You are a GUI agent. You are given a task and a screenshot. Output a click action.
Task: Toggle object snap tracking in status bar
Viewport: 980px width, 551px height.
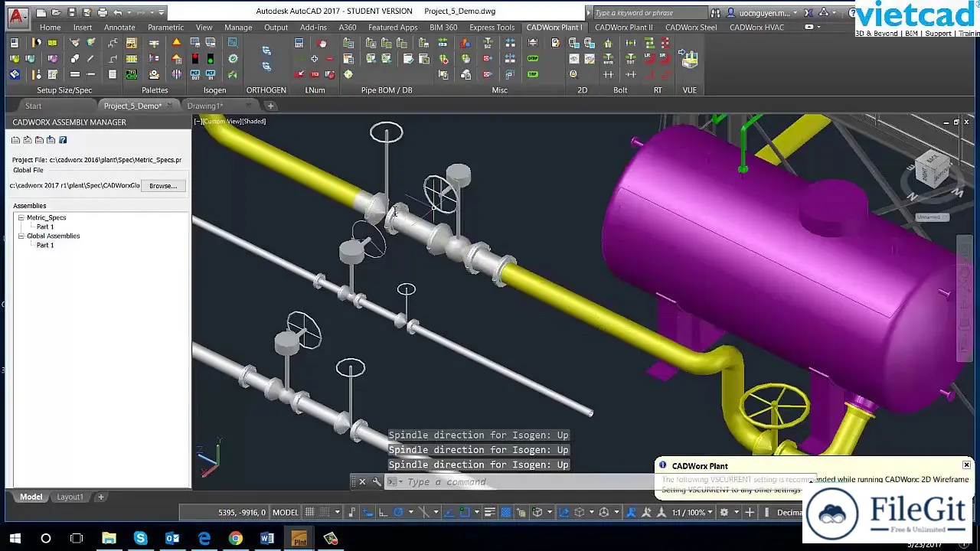click(449, 512)
